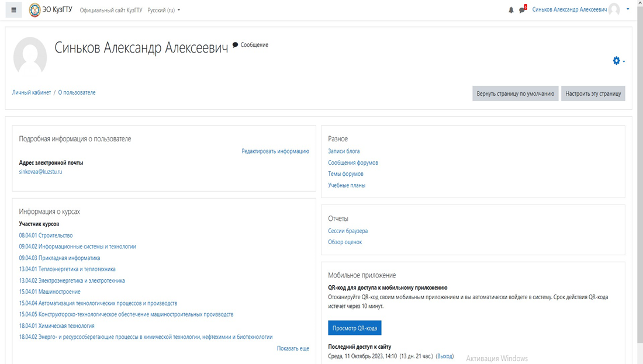Click the large profile picture
The image size is (643, 364).
(30, 56)
